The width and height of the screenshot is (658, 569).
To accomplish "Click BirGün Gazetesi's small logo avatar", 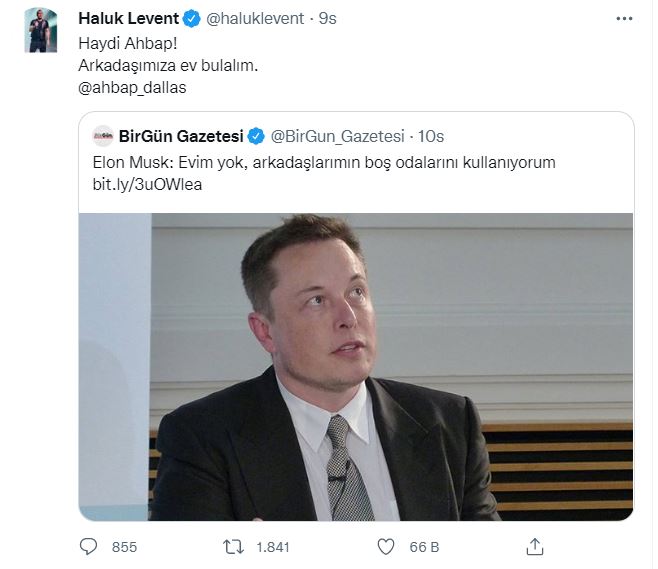I will [101, 136].
